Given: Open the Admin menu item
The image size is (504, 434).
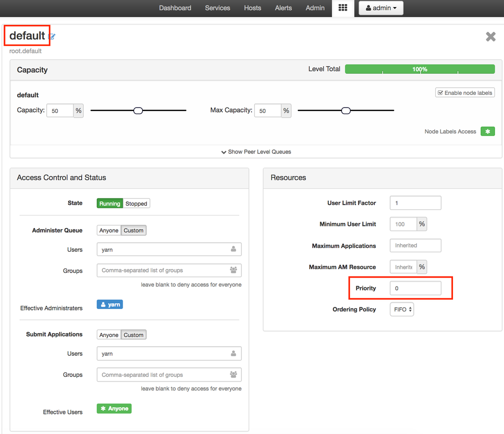Looking at the screenshot, I should pyautogui.click(x=315, y=8).
